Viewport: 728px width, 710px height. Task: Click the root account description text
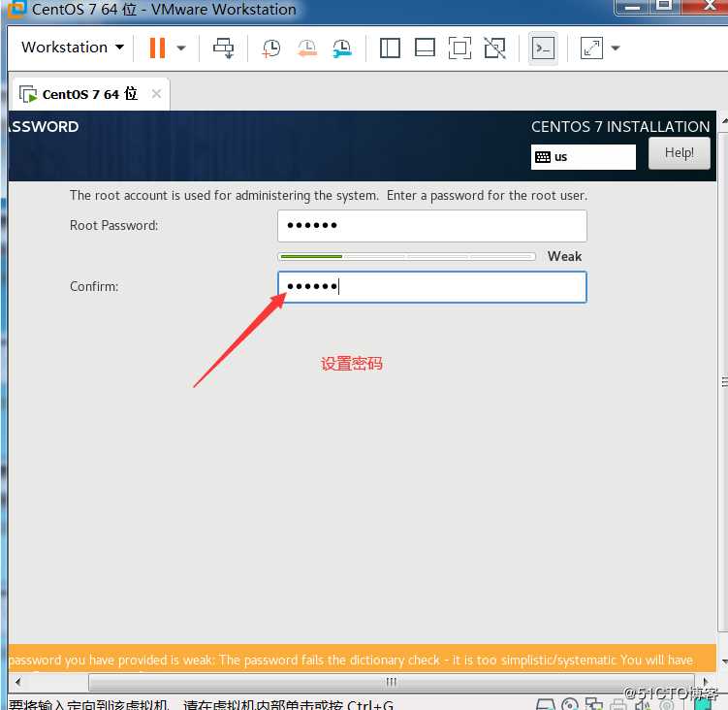[x=329, y=196]
